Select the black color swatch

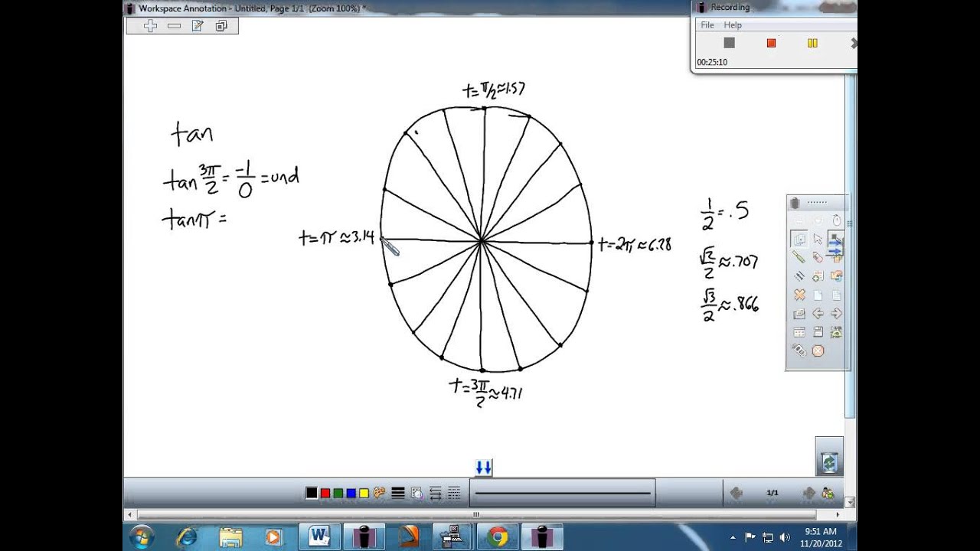[x=312, y=494]
